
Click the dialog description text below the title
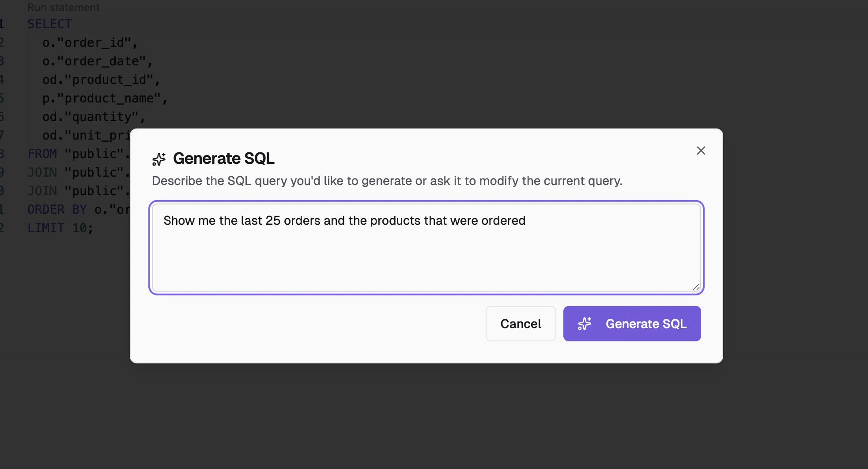[387, 181]
